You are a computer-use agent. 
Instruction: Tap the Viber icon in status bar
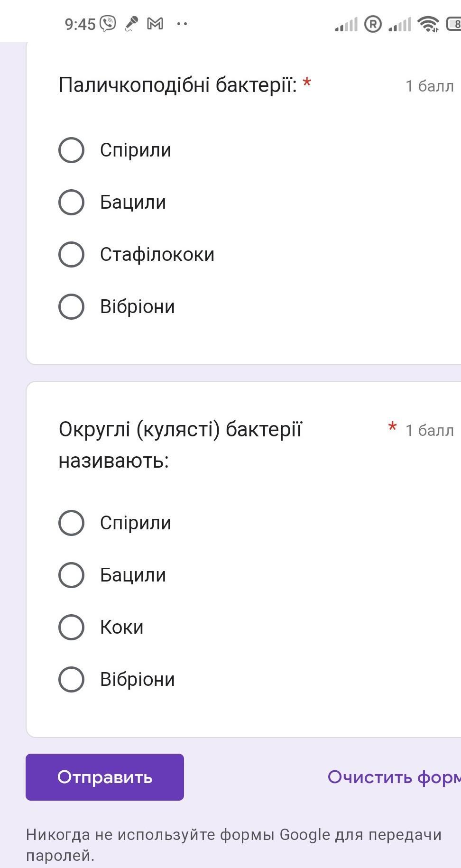coord(108,23)
